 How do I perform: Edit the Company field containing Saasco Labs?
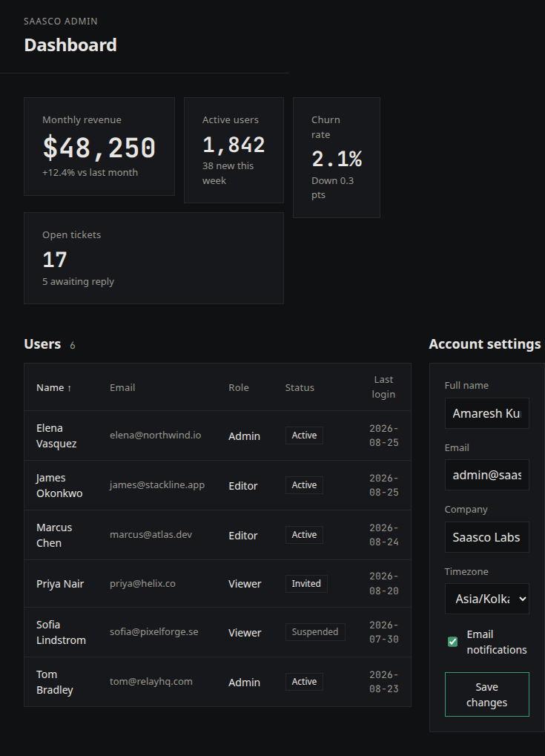(x=486, y=537)
